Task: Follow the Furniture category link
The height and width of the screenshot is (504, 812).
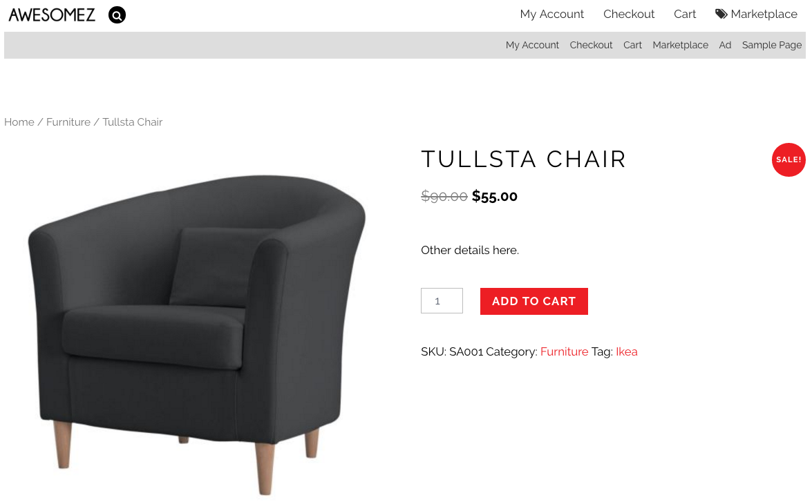Action: (x=564, y=352)
